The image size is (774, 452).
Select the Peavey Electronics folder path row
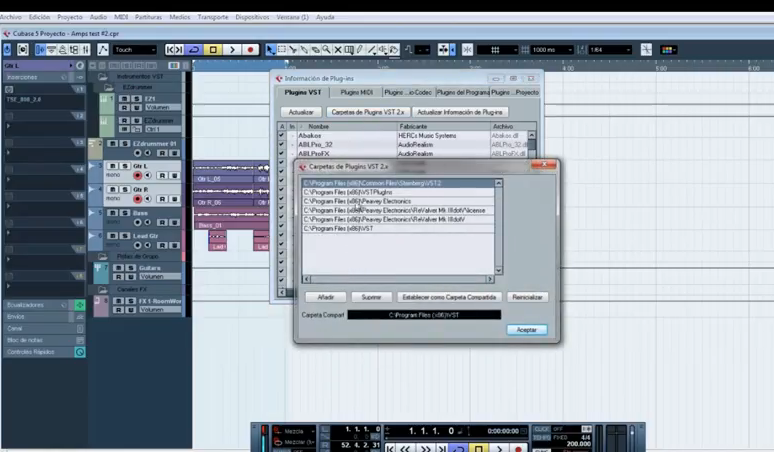tap(398, 201)
